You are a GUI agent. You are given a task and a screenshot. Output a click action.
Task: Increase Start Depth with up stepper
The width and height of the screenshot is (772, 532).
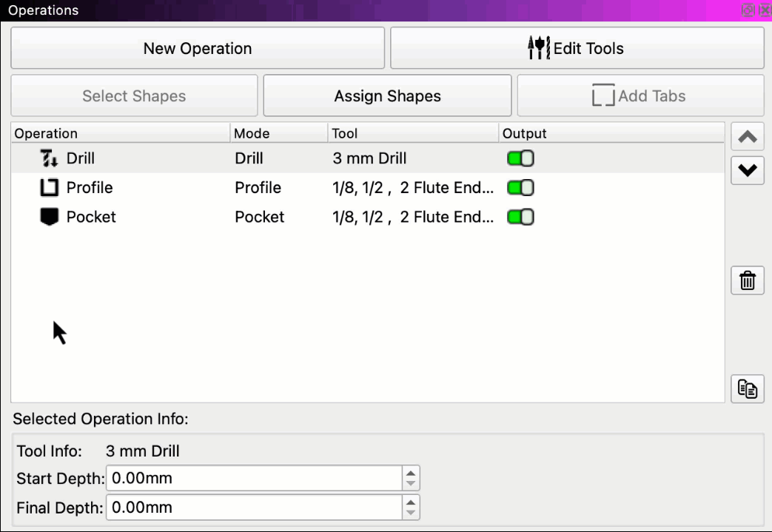click(411, 473)
